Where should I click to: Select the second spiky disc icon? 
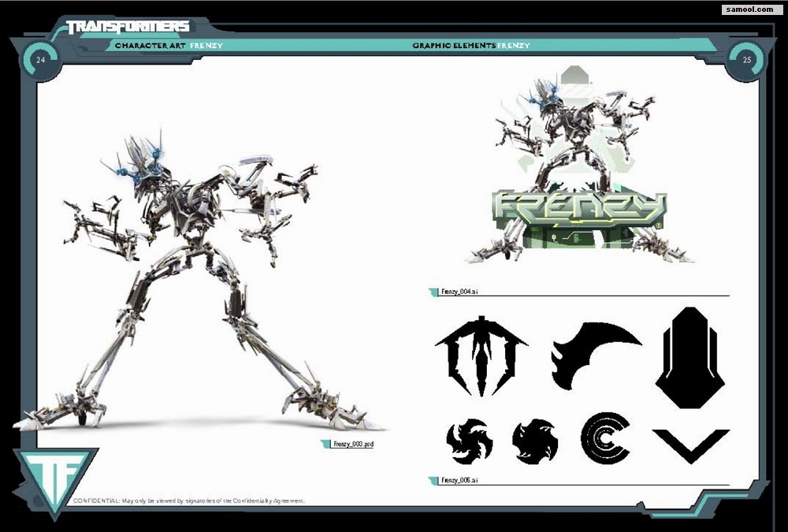coord(535,441)
